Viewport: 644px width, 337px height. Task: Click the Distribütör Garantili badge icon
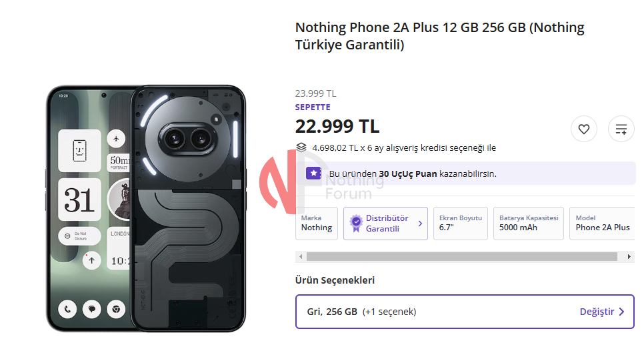tap(356, 223)
